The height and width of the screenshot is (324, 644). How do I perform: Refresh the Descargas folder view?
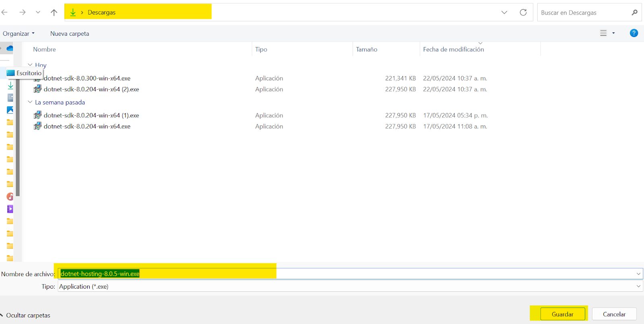coord(523,12)
